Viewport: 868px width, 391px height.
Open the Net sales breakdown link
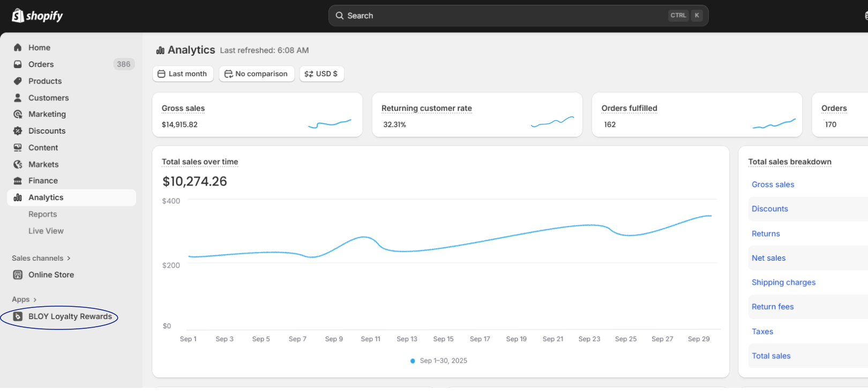(768, 258)
